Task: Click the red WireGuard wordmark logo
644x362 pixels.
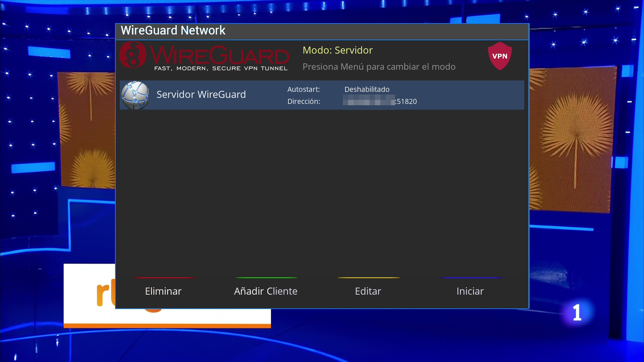Action: (220, 55)
